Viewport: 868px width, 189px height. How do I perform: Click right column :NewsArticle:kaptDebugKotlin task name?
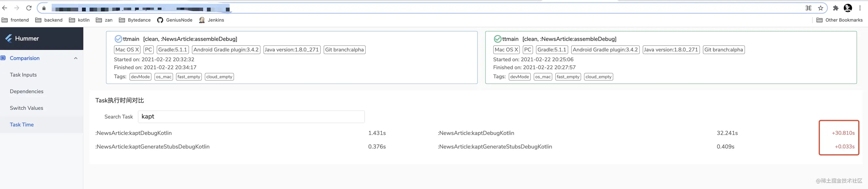(x=476, y=133)
